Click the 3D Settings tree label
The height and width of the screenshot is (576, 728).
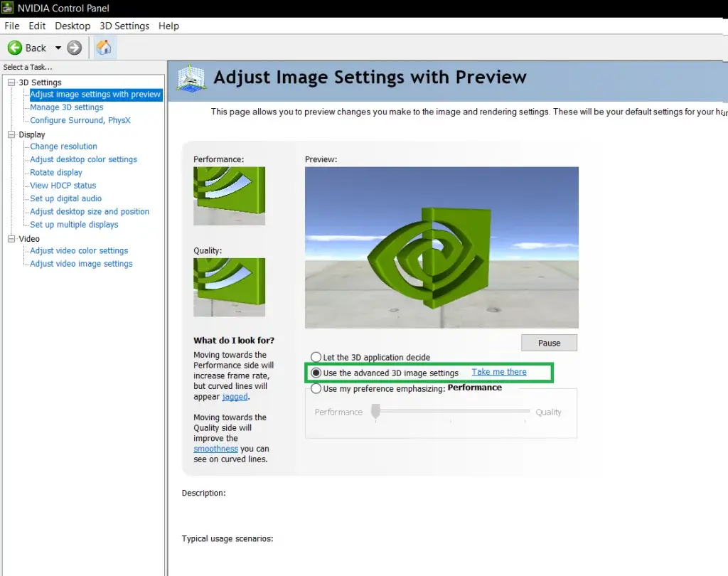point(40,82)
